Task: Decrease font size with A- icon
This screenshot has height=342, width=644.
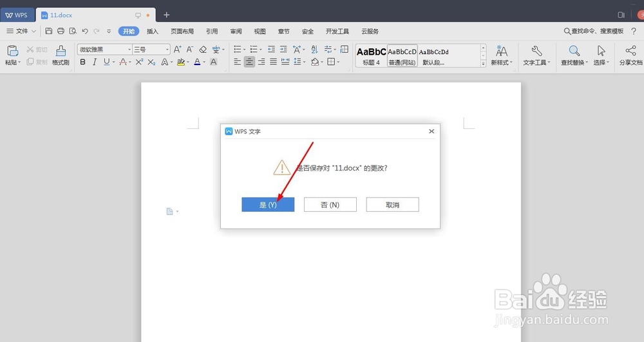Action: (x=190, y=49)
